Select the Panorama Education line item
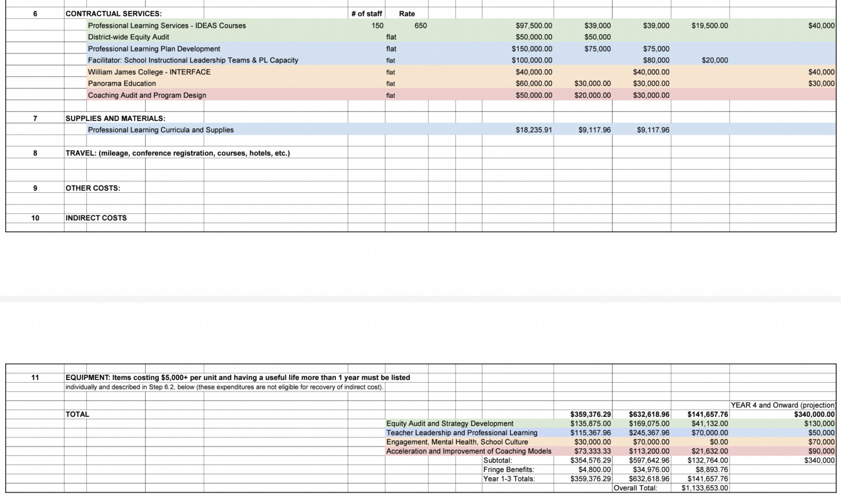Screen dimensions: 841x504 click(121, 84)
